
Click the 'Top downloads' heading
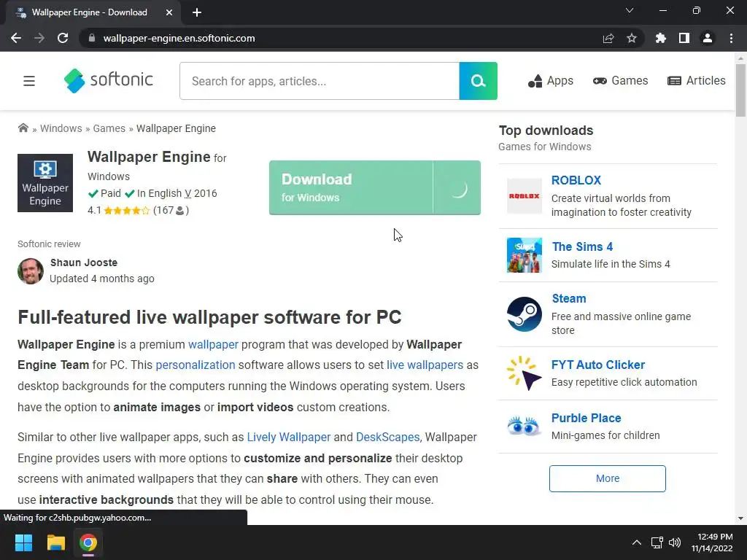[x=546, y=131]
